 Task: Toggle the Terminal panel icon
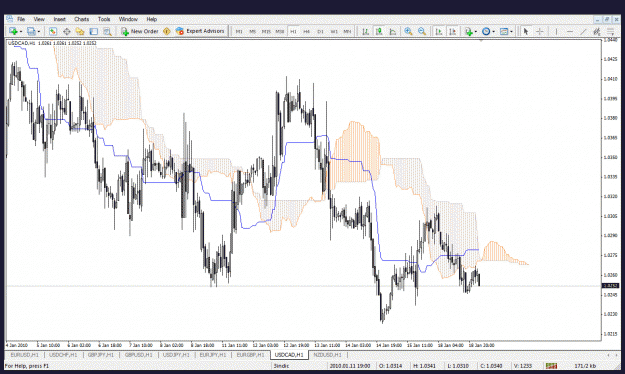tap(94, 31)
